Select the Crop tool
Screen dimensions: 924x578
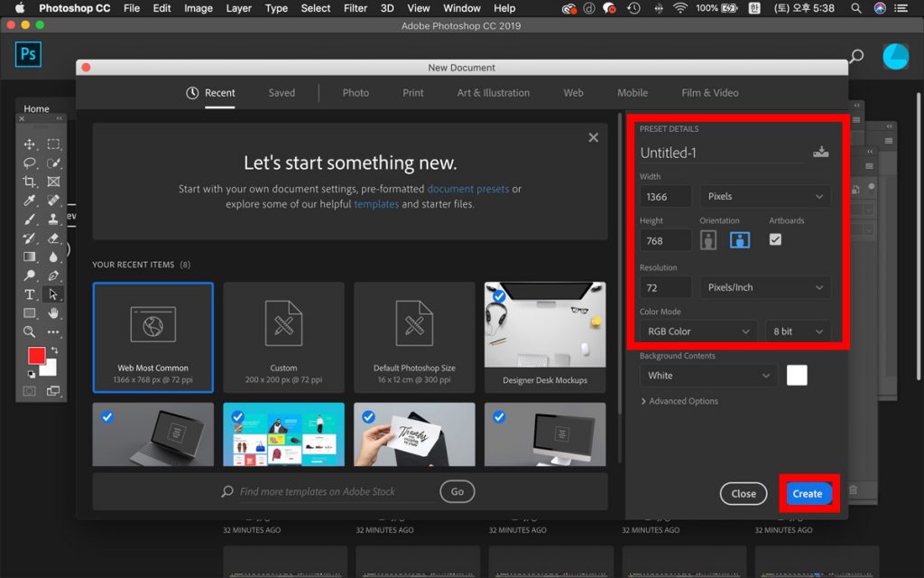coord(29,182)
